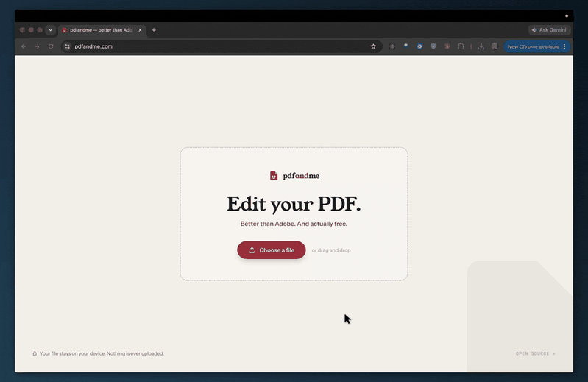Close the pdfandme tab

pos(140,30)
